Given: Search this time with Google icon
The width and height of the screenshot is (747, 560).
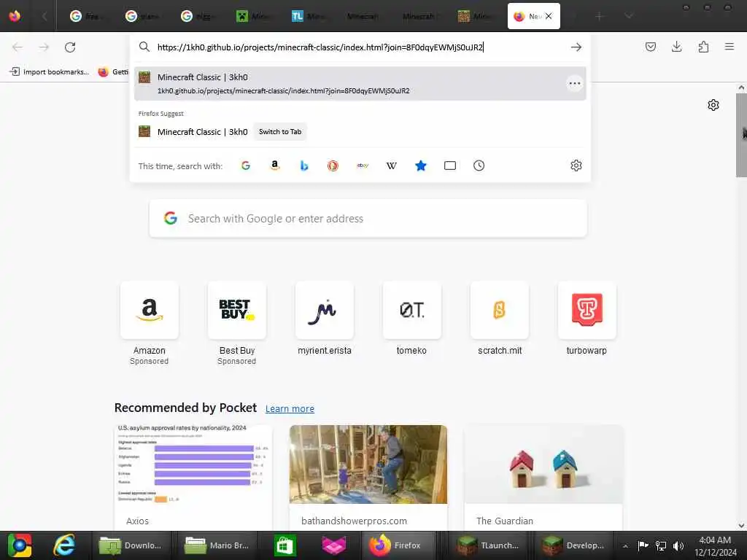Looking at the screenshot, I should pos(246,166).
